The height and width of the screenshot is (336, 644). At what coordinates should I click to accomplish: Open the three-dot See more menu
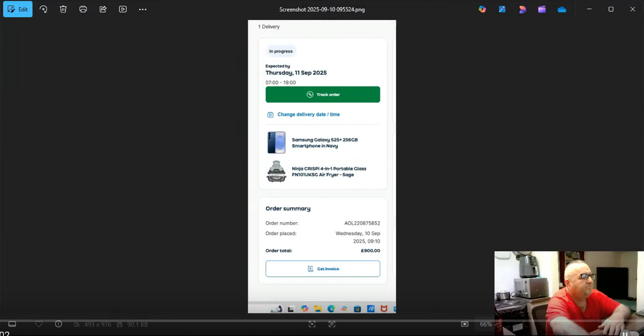[x=143, y=9]
